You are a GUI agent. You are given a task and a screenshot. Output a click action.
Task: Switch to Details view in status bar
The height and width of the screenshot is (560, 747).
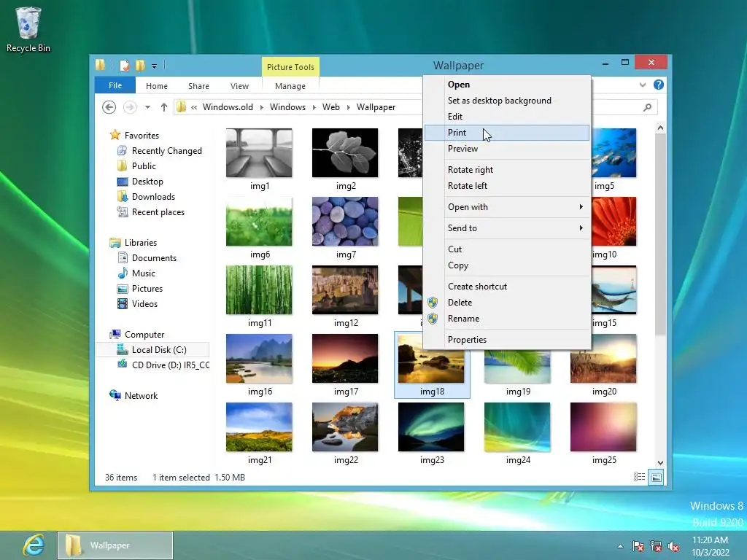[x=639, y=477]
